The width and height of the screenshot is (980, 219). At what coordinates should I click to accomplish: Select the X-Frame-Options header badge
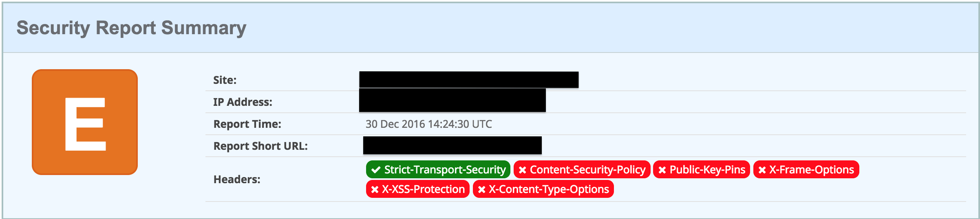(x=806, y=169)
